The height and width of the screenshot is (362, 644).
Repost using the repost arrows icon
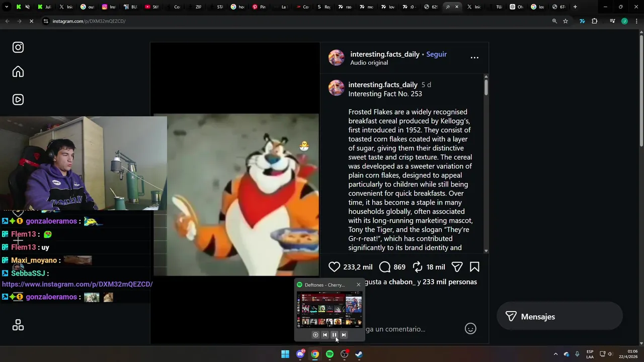coord(418,267)
